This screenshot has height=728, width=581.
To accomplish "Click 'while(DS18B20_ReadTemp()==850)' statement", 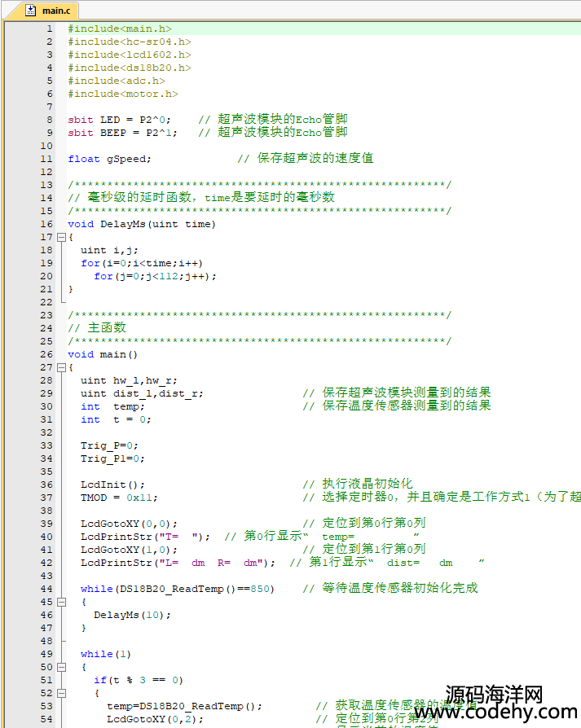I will click(x=178, y=590).
